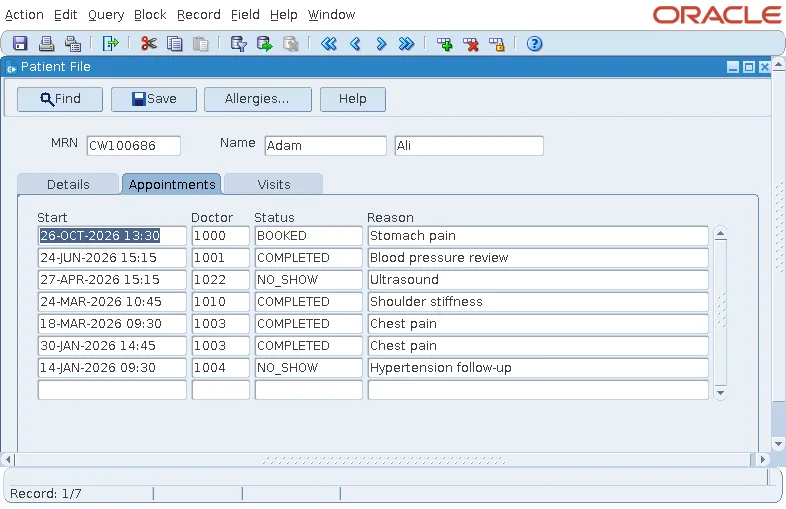
Task: Click the BOOKED status cell
Action: [308, 236]
